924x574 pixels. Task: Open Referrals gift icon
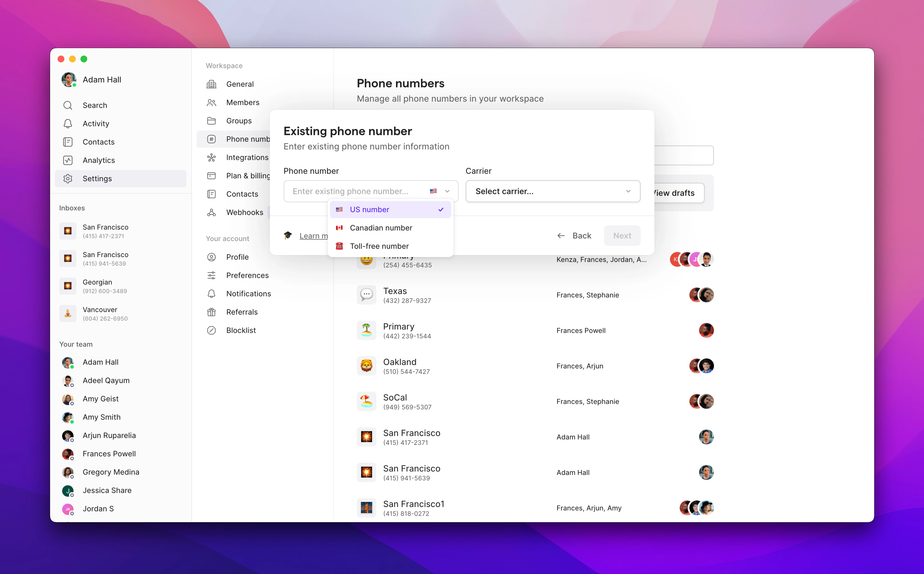pyautogui.click(x=211, y=312)
